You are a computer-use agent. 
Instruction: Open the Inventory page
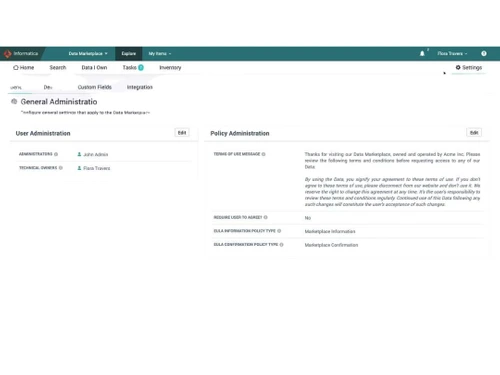(x=170, y=68)
